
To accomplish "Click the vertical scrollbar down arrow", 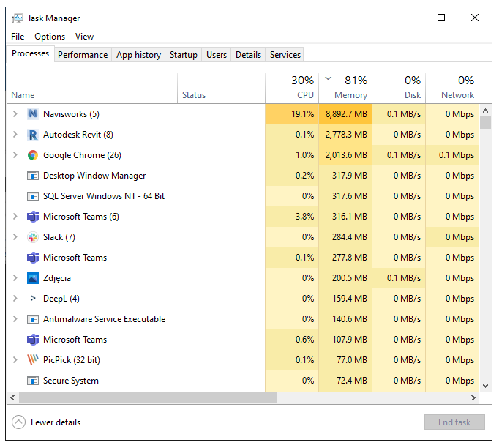I will coord(485,386).
